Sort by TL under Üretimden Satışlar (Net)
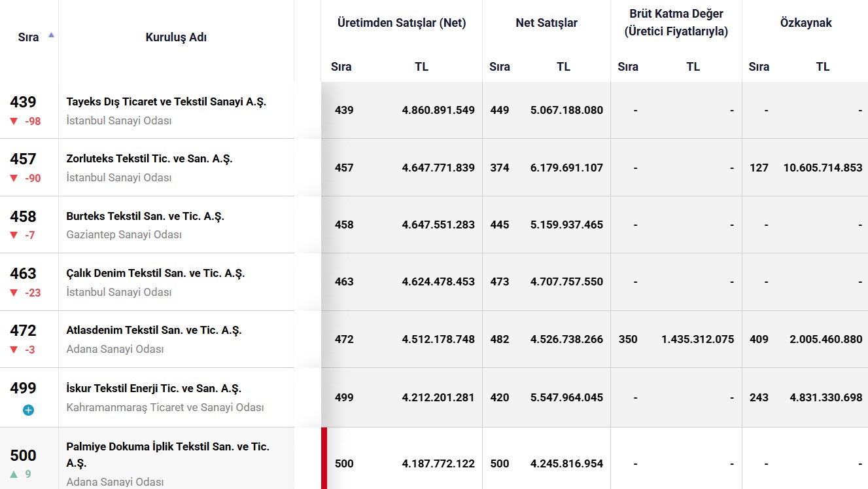 click(x=421, y=67)
